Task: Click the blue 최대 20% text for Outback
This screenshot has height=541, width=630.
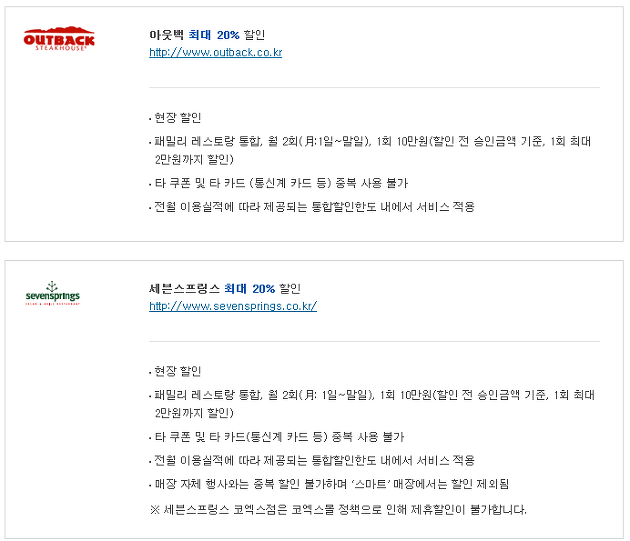Action: point(214,35)
